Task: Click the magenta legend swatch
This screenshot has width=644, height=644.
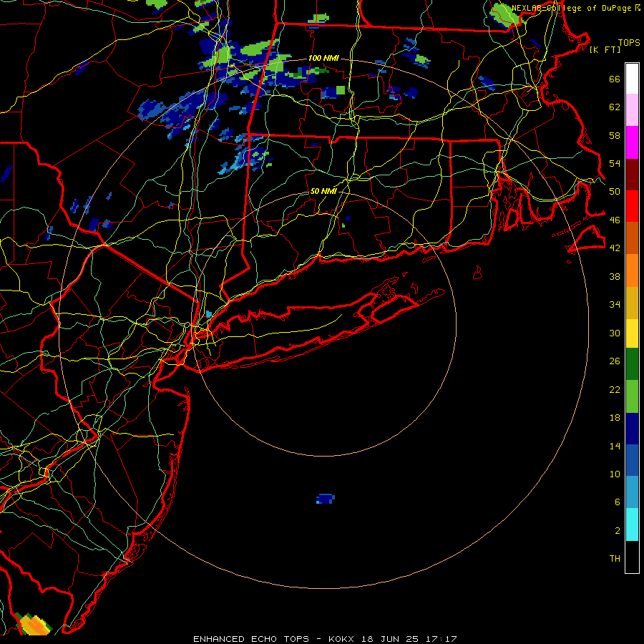Action: [x=632, y=142]
